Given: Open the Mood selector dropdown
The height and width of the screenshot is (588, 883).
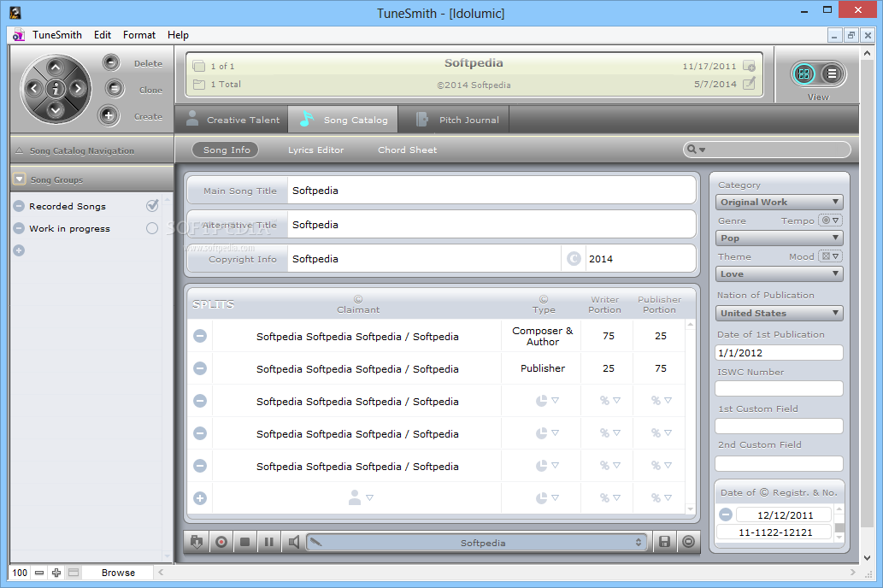Looking at the screenshot, I should point(830,256).
